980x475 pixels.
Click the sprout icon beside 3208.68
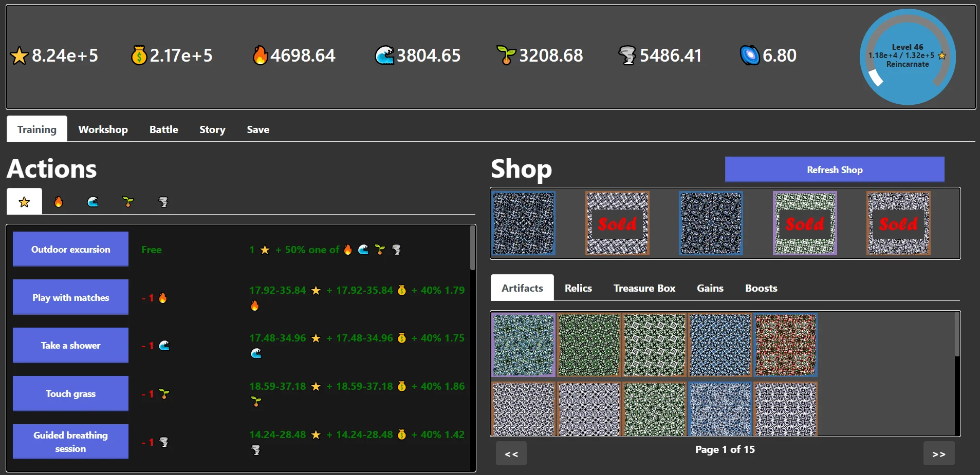pyautogui.click(x=506, y=55)
